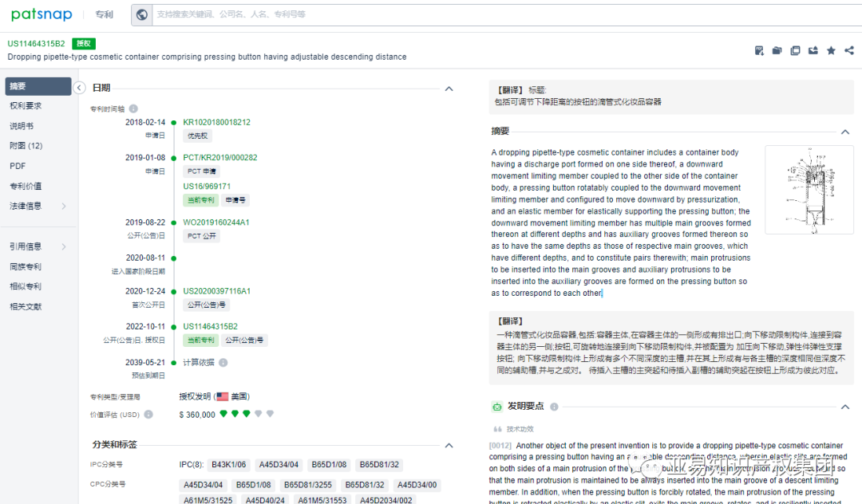This screenshot has width=862, height=504.
Task: Collapse the 日期 section chevron
Action: click(x=449, y=88)
